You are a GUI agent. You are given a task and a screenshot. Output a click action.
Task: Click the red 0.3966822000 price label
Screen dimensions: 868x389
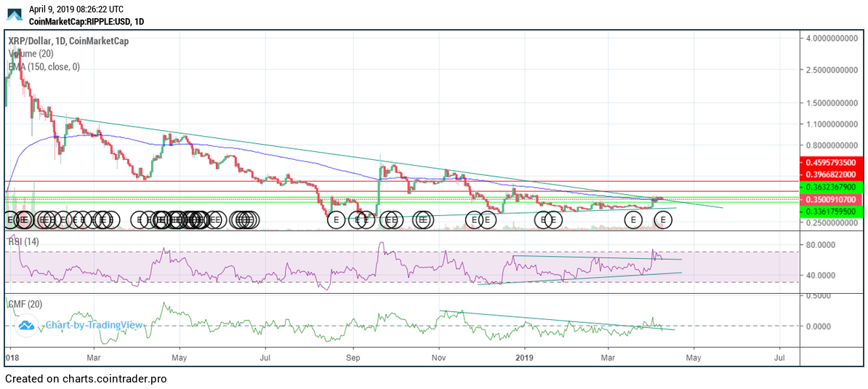coord(832,175)
